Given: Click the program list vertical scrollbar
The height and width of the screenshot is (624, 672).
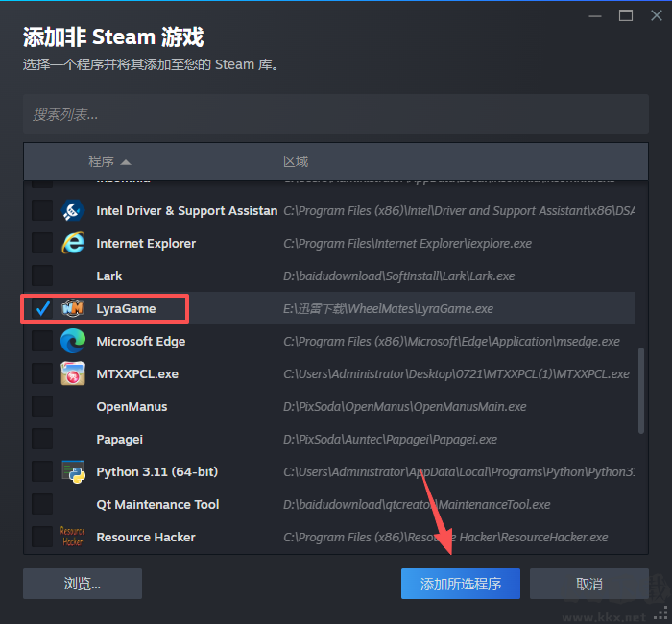Looking at the screenshot, I should coord(641,391).
